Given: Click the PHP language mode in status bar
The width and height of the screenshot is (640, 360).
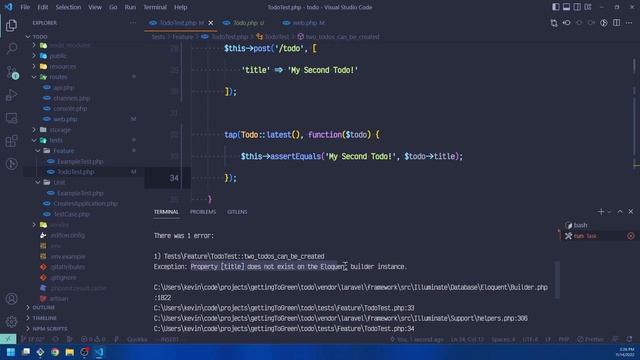Looking at the screenshot, I should (x=564, y=339).
